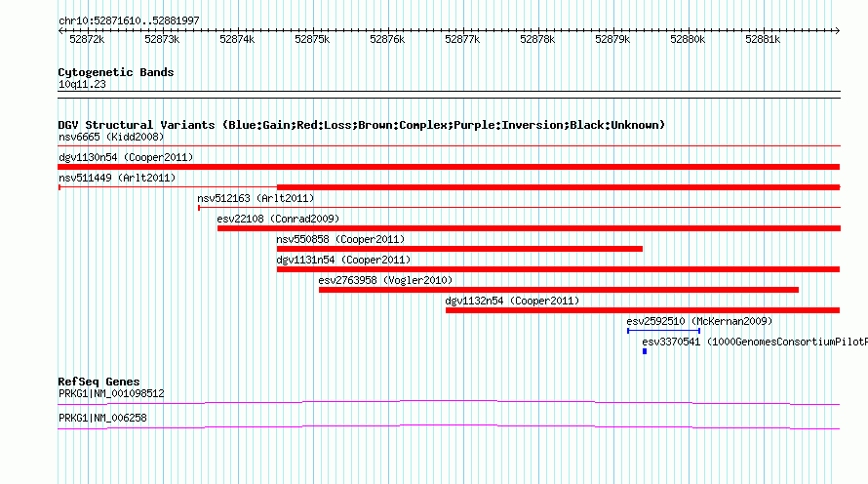Open nsv512163 (Arlt2011) variant label
868x484 pixels.
[256, 198]
